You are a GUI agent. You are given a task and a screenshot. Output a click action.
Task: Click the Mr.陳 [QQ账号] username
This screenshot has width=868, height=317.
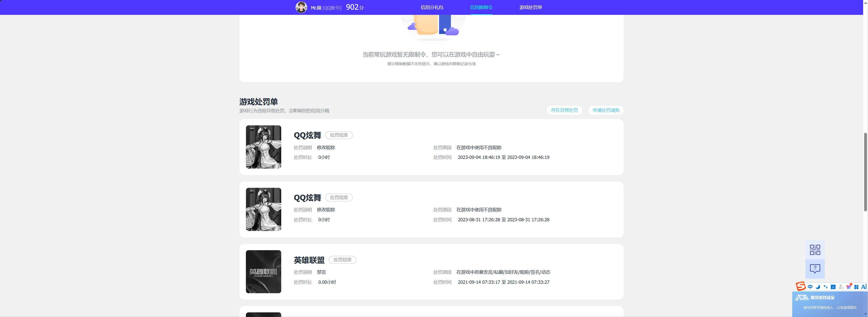coord(326,7)
